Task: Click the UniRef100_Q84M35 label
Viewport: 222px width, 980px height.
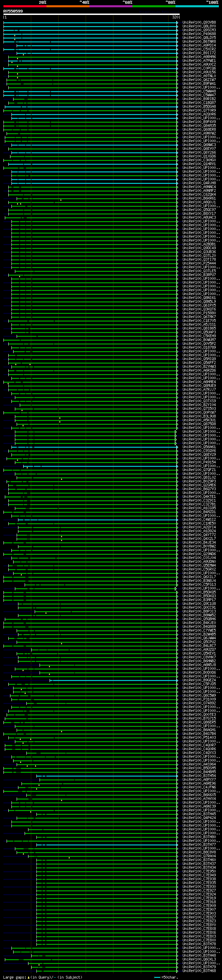Action: tap(199, 125)
